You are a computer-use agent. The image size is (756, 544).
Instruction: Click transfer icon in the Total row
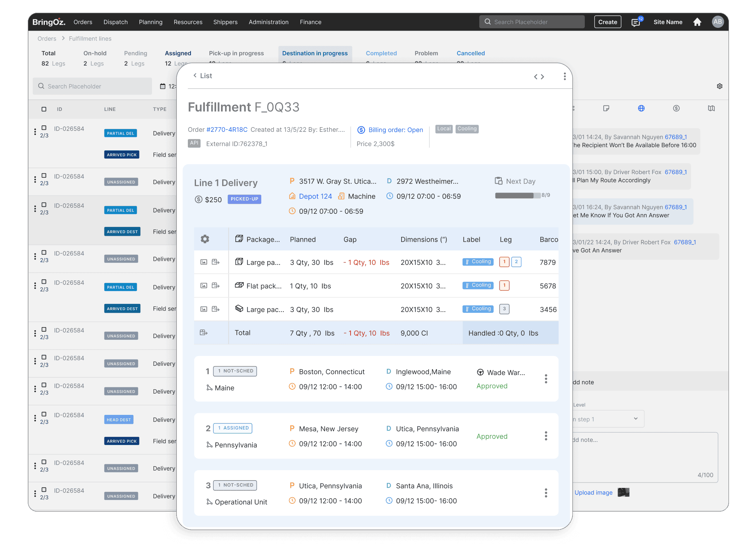coord(204,333)
